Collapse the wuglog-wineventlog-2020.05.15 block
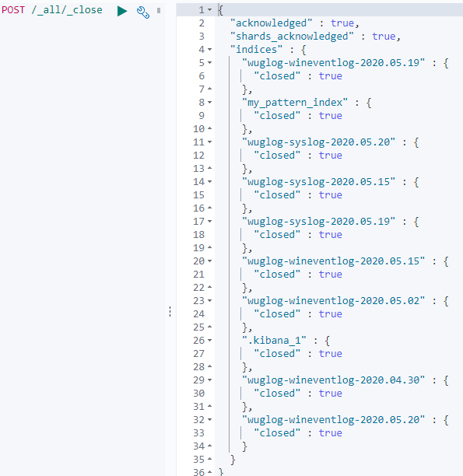Screen dimensions: 463x476 pyautogui.click(x=209, y=261)
